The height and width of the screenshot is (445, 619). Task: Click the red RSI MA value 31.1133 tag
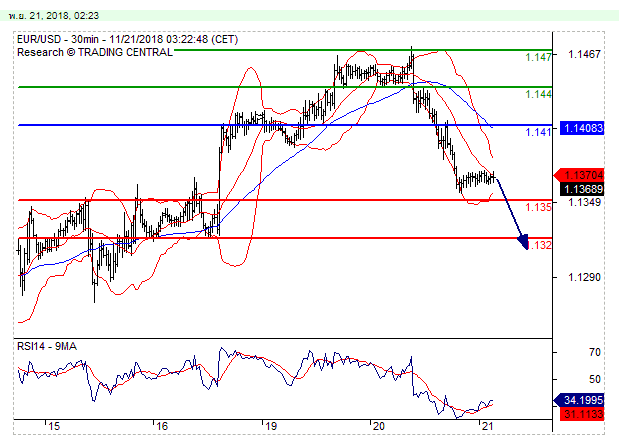click(x=582, y=414)
